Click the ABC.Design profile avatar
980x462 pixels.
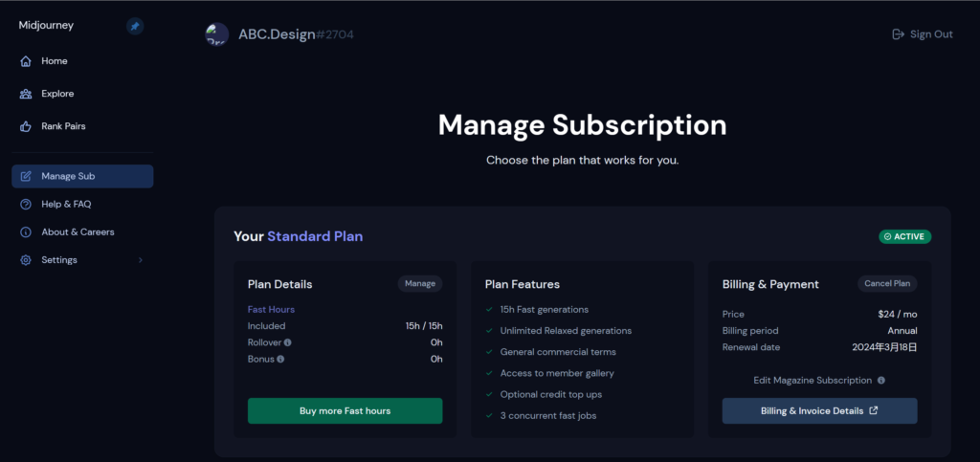click(x=217, y=34)
